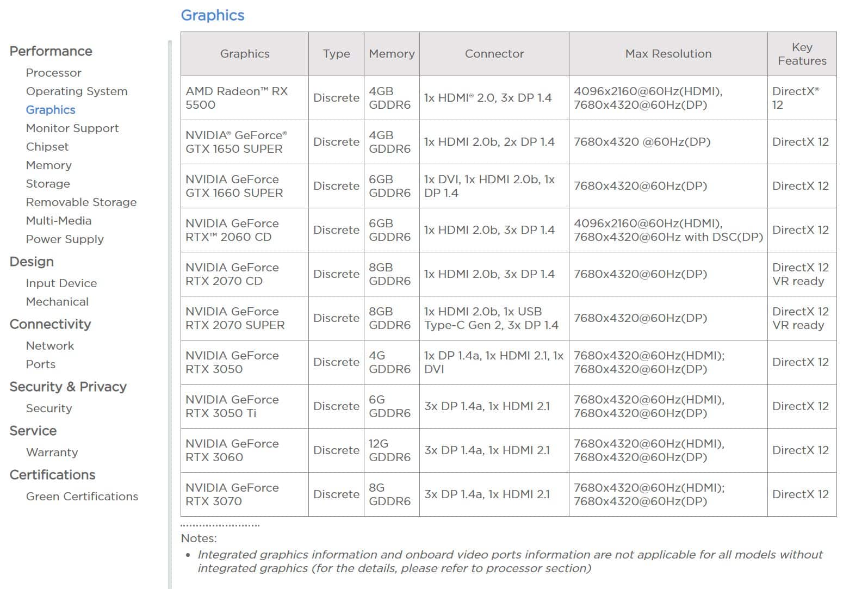Open the Memory sidebar link
The image size is (868, 589).
point(49,165)
